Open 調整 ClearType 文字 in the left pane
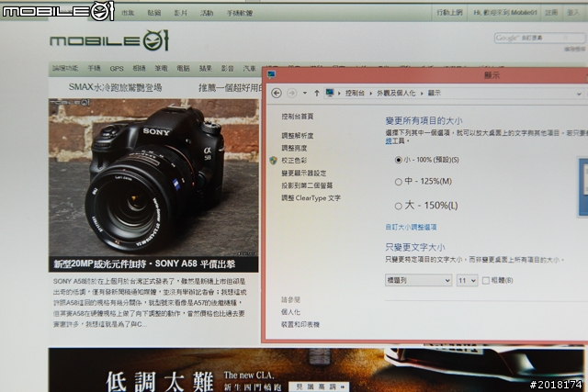The height and width of the screenshot is (392, 588). click(311, 198)
